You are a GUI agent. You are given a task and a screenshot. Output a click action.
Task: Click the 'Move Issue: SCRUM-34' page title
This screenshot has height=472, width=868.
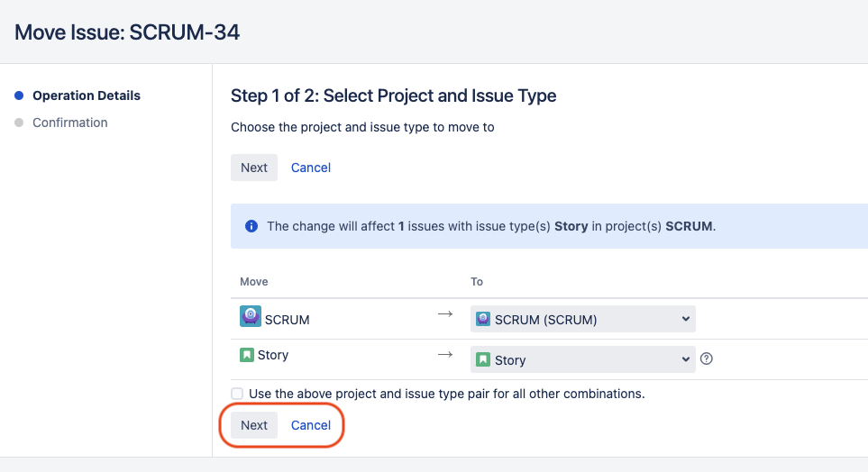pyautogui.click(x=127, y=32)
